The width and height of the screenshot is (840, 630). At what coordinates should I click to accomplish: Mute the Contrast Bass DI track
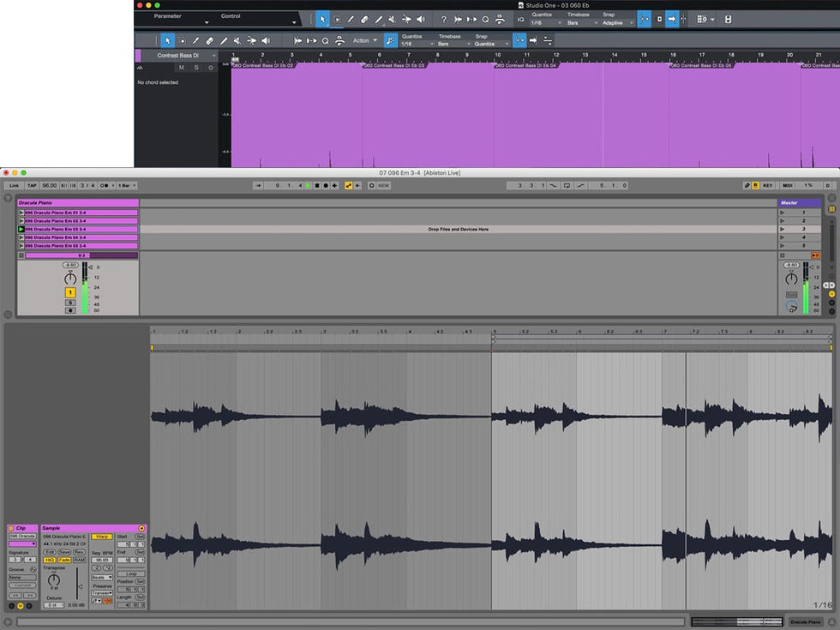click(181, 68)
